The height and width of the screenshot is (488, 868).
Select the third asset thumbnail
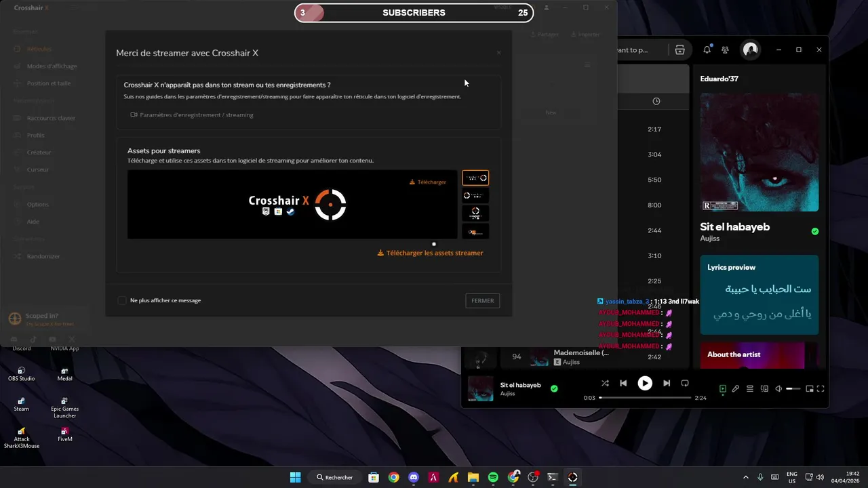pos(475,213)
